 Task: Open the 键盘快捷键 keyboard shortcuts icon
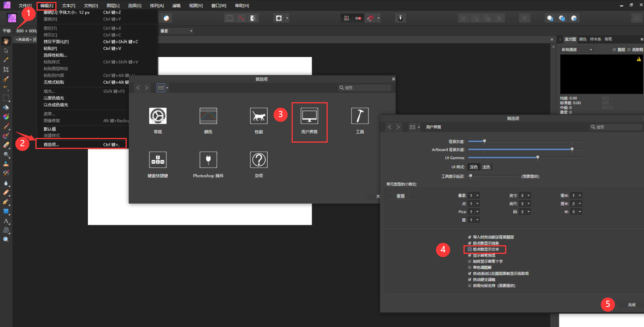pos(158,160)
